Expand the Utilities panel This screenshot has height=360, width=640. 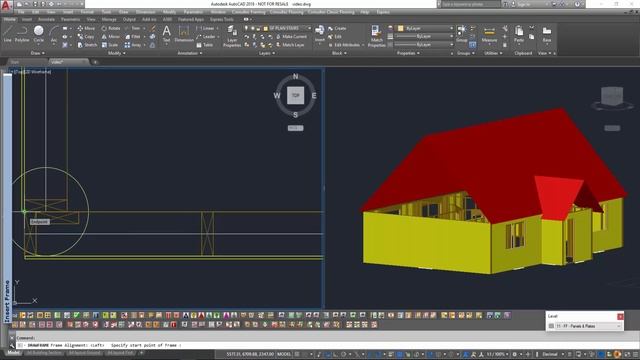493,53
